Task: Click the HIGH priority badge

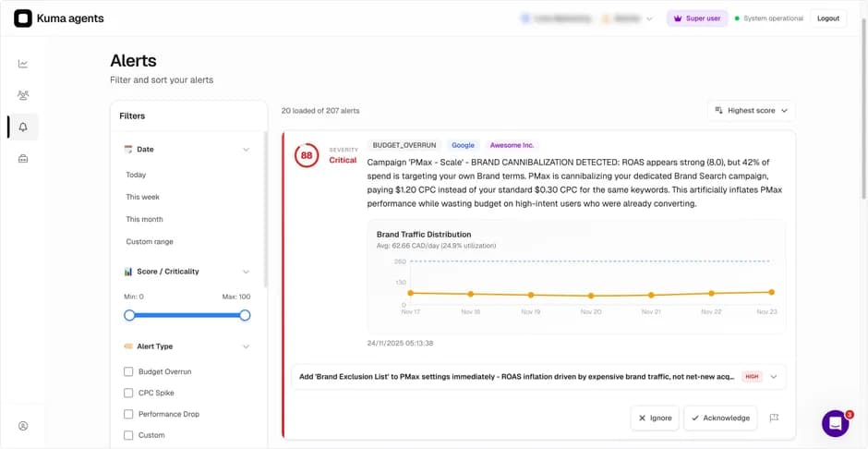Action: [752, 376]
